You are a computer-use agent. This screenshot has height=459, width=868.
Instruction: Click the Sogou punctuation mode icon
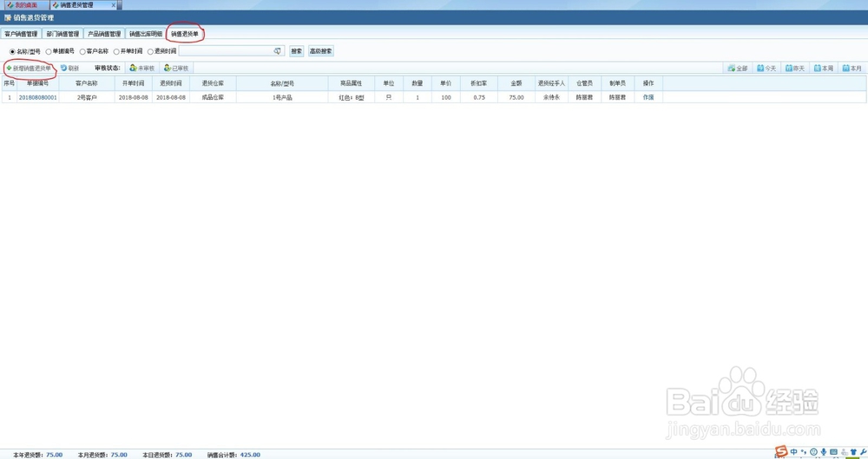(x=804, y=452)
